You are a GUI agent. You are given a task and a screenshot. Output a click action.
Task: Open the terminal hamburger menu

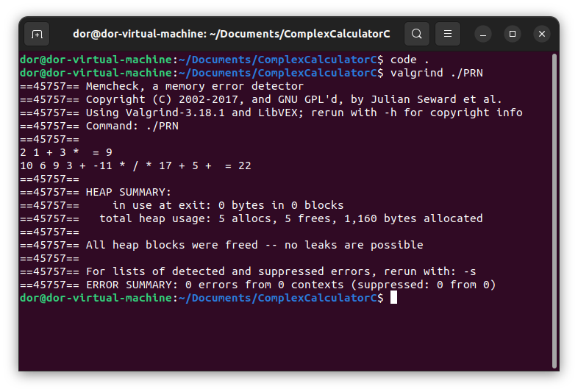click(448, 34)
